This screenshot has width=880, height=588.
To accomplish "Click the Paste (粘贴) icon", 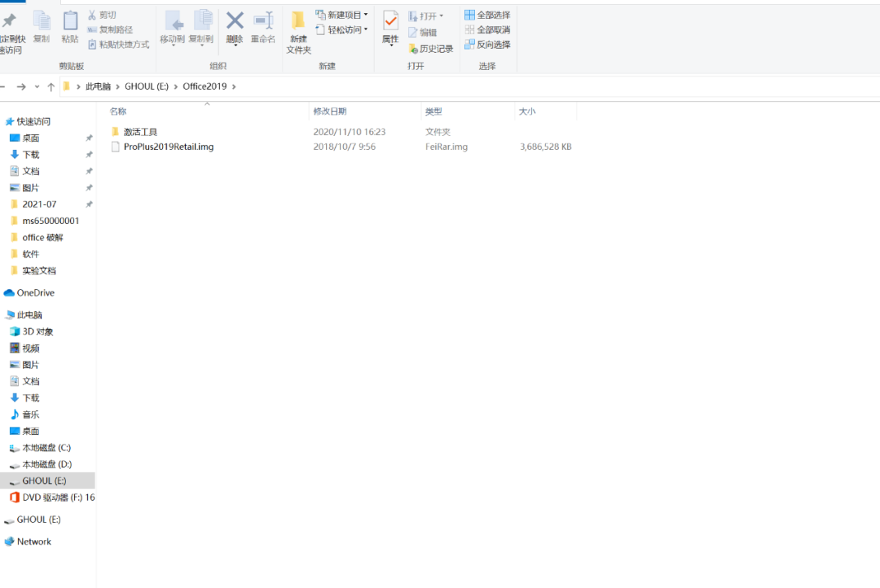I will [70, 22].
